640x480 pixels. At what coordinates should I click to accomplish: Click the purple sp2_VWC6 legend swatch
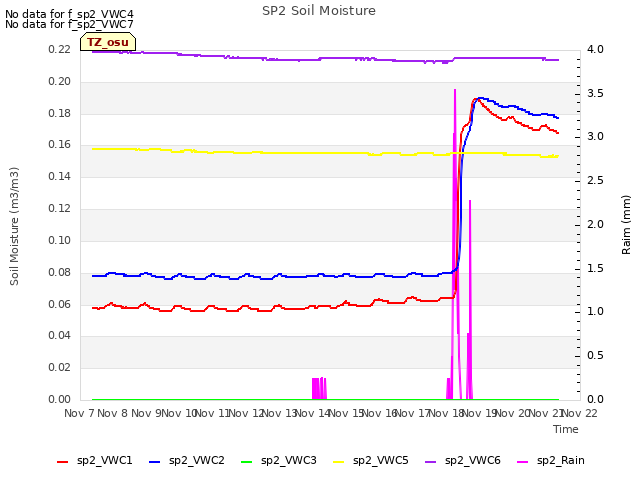point(431,462)
